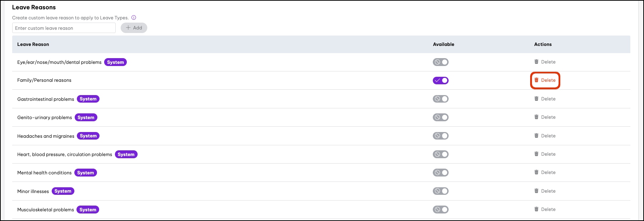Click trash icon for Family/Personal reasons
The width and height of the screenshot is (644, 221).
click(536, 80)
